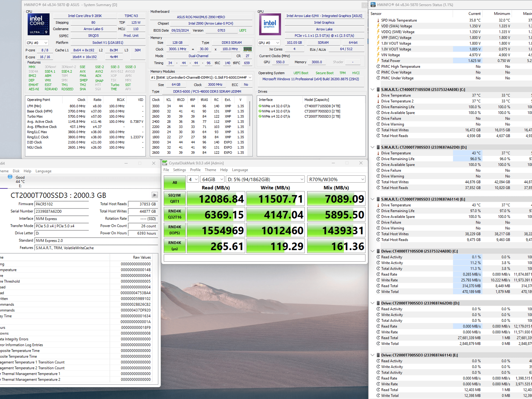This screenshot has width=532, height=399.
Task: Click the Minimum column header in Sensors Status
Action: point(502,14)
